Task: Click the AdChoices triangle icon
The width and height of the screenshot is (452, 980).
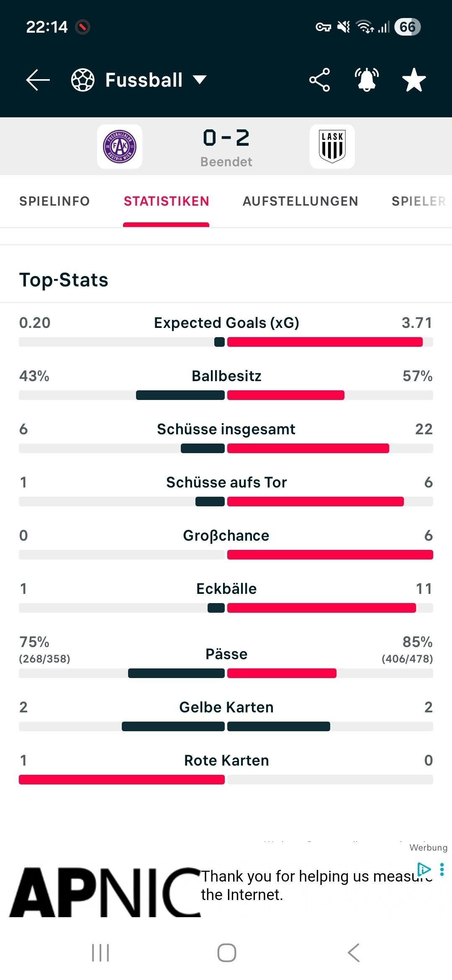Action: (424, 869)
